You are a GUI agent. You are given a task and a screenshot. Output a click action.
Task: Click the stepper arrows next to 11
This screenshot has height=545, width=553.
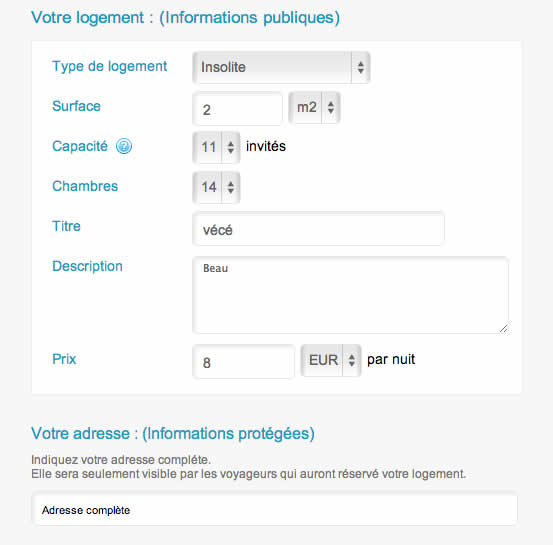pos(231,147)
